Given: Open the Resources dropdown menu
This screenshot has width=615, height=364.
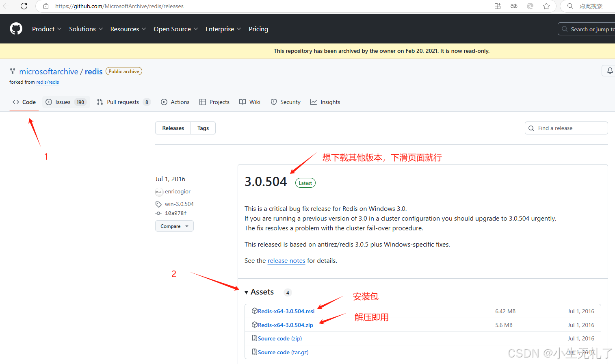Looking at the screenshot, I should click(128, 29).
